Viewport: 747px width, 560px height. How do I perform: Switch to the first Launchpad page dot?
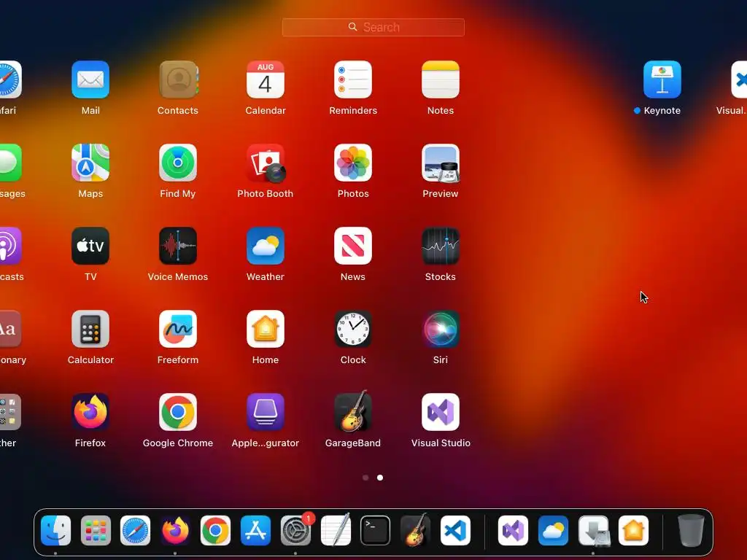pyautogui.click(x=365, y=478)
